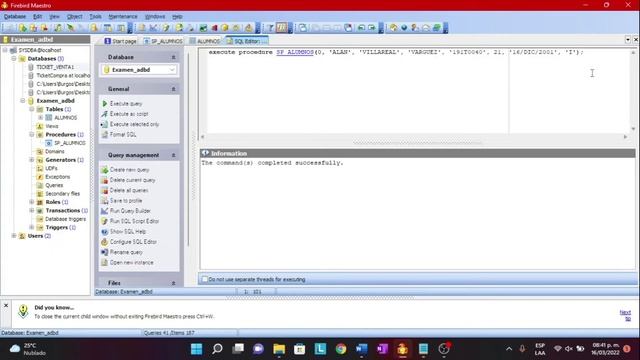Collapse the Procedures tree node
This screenshot has height=360, width=640.
click(x=31, y=135)
